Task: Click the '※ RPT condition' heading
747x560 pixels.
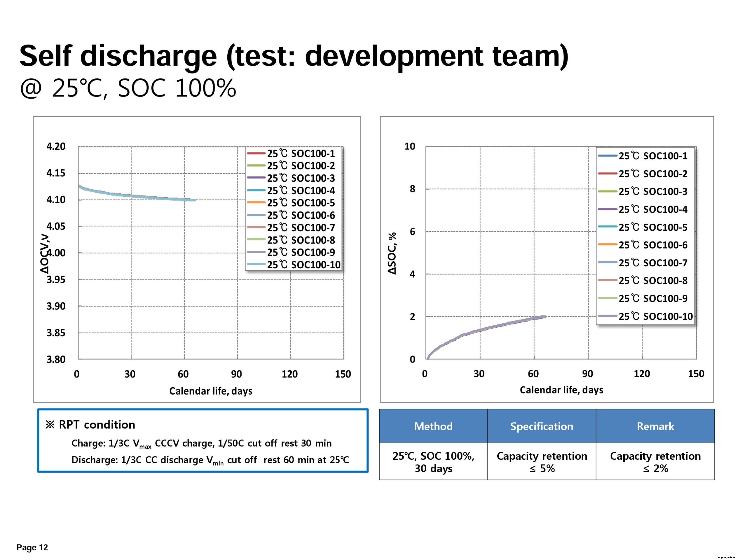Action: pos(90,425)
